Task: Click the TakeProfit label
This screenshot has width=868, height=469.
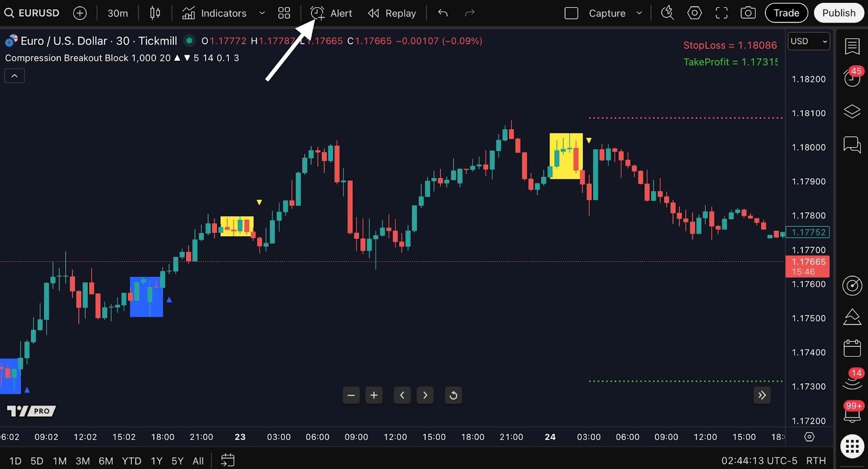Action: pos(730,62)
